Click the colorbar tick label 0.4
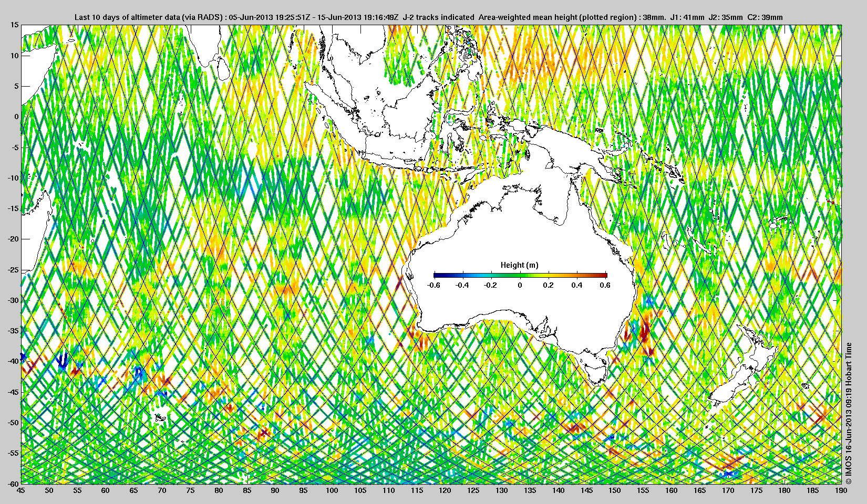 (x=577, y=285)
